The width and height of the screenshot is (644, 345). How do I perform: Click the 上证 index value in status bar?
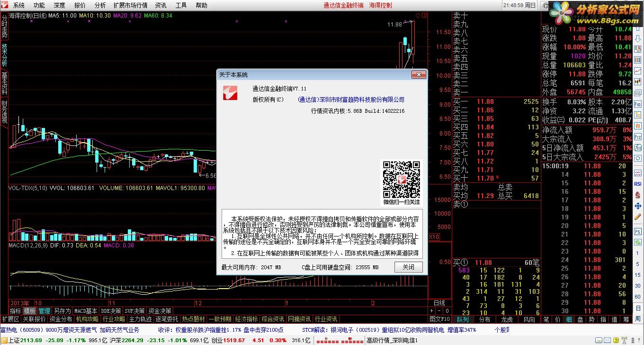pos(31,340)
